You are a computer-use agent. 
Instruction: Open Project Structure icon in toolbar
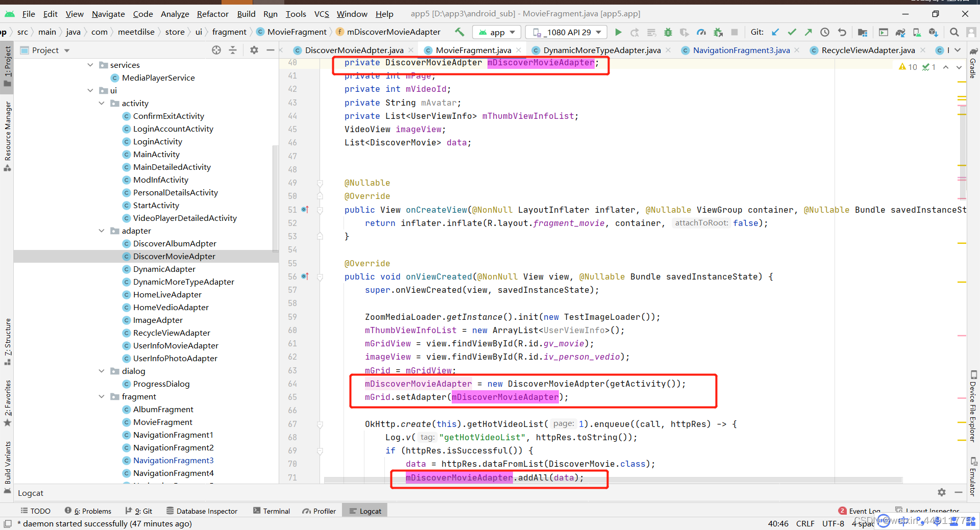(x=863, y=32)
